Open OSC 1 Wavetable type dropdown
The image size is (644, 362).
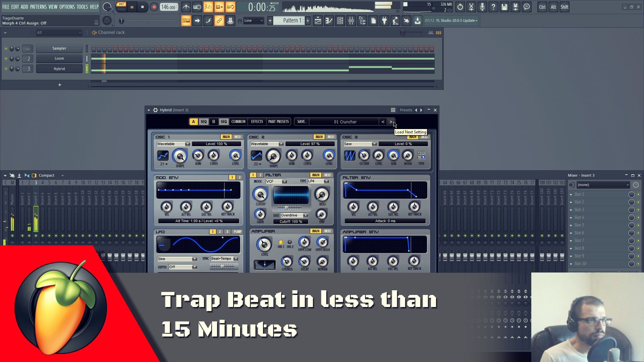[x=173, y=144]
